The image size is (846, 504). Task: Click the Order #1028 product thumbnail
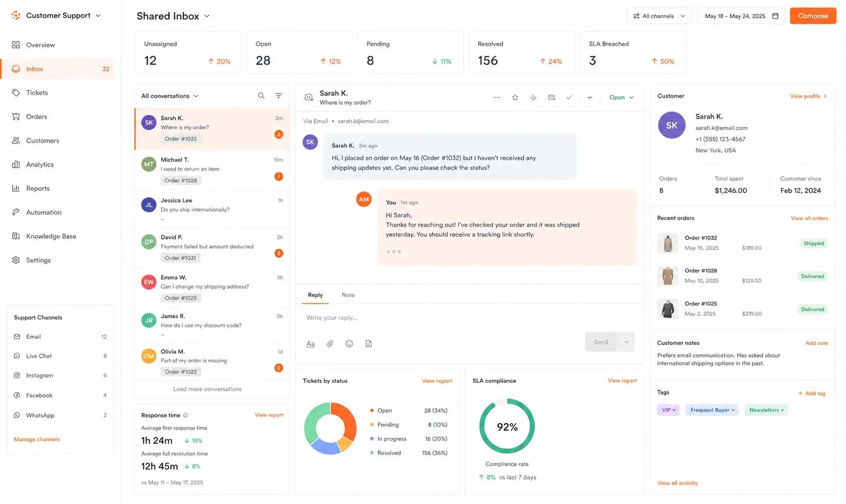[x=667, y=276]
